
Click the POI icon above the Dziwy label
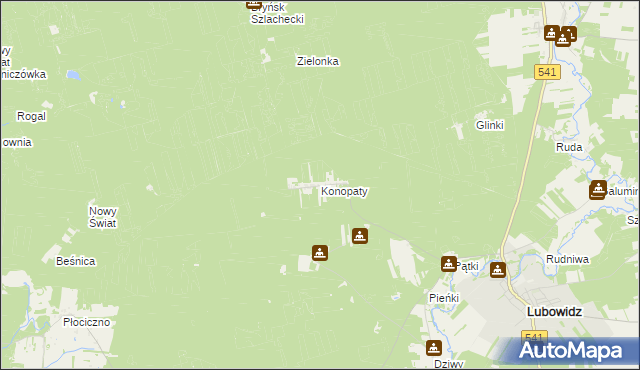click(434, 348)
